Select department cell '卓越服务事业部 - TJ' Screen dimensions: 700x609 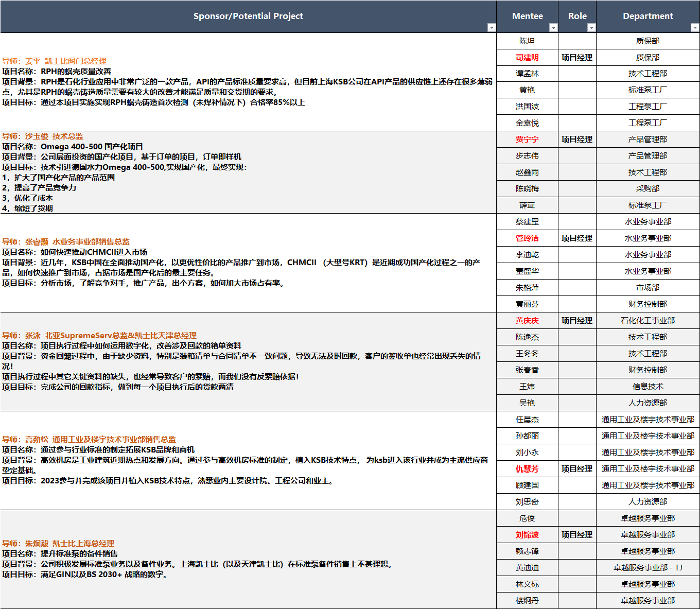(648, 568)
